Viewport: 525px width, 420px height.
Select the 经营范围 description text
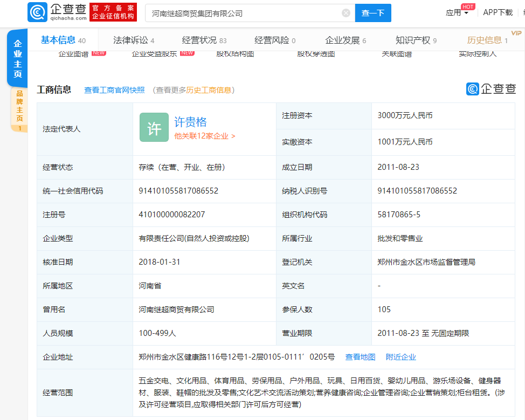[x=321, y=393]
